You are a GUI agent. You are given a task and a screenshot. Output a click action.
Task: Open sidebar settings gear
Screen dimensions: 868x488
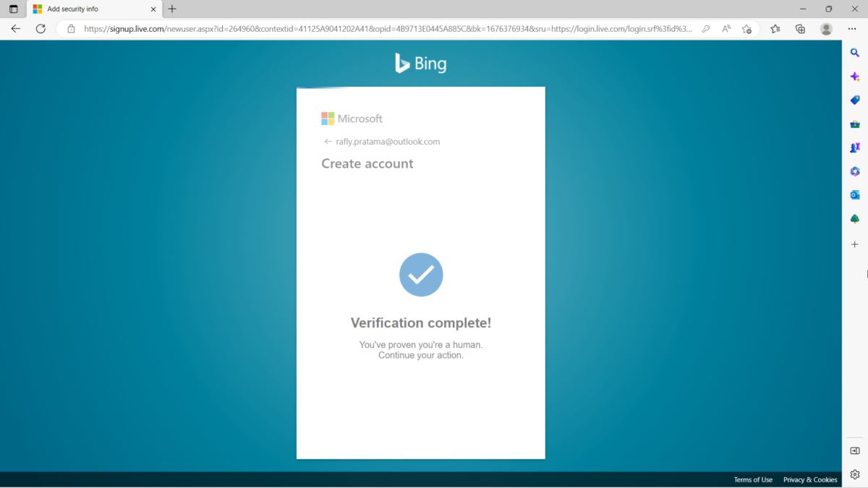click(x=855, y=475)
